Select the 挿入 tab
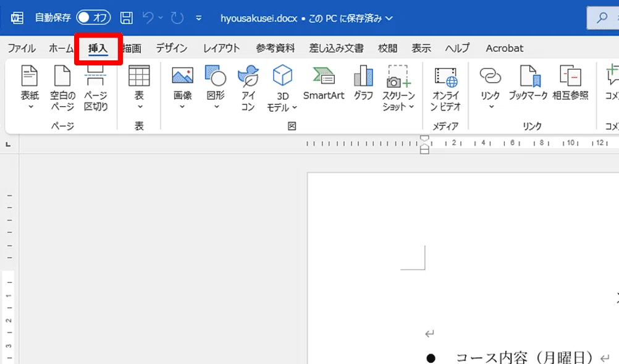619x364 pixels. point(98,48)
